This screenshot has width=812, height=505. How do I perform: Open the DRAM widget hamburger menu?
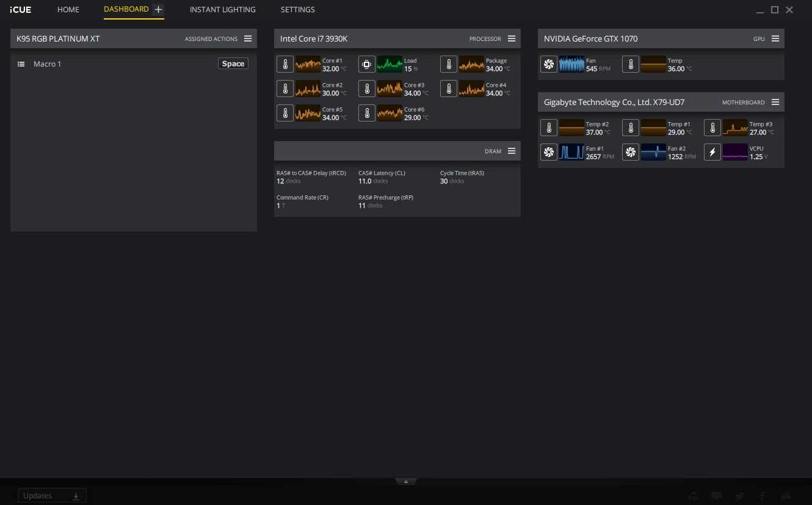pos(512,151)
